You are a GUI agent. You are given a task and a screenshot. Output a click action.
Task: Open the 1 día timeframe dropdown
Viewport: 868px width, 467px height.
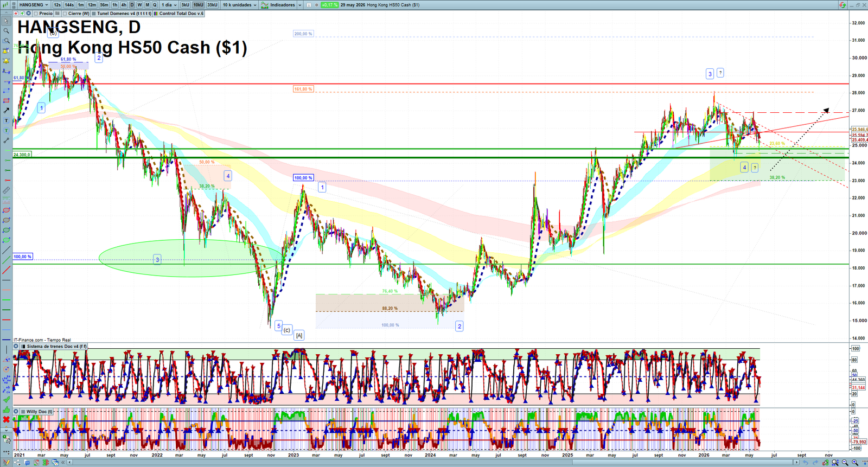[x=169, y=5]
